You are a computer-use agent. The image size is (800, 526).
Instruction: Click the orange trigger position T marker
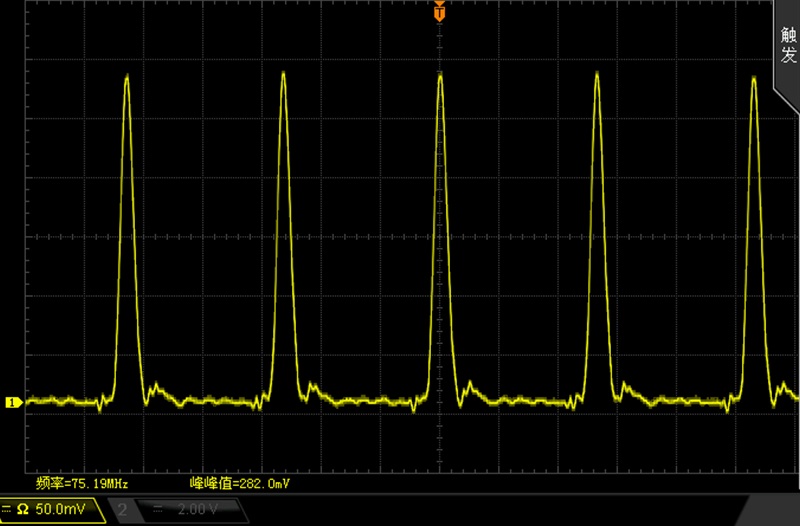[439, 12]
